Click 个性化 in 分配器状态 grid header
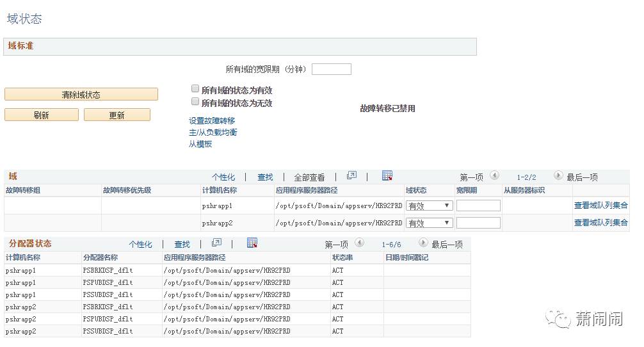This screenshot has width=644, height=347. 140,245
